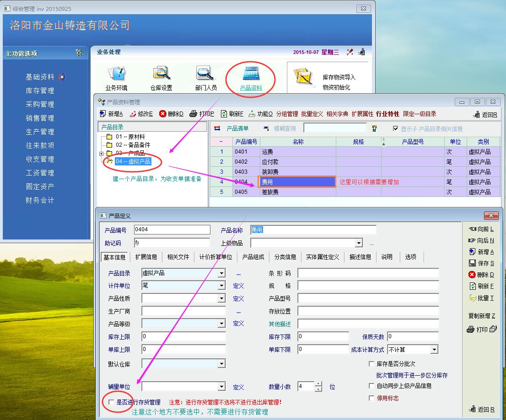Enable the 库存是否分批次 checkbox
506x420 pixels.
point(371,364)
